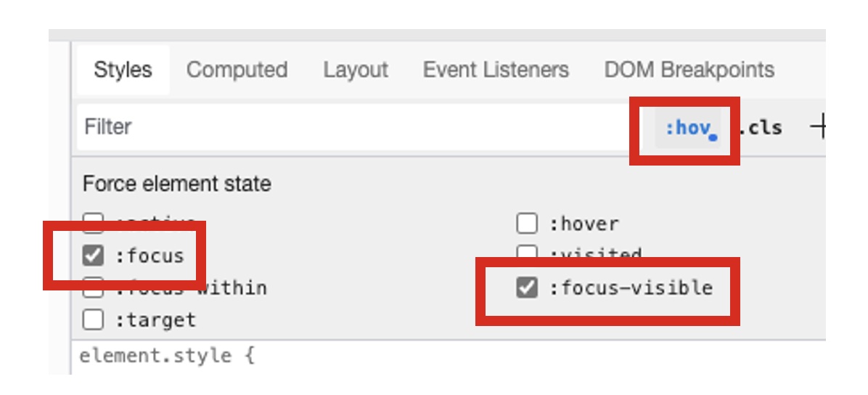This screenshot has height=395, width=868.
Task: Enable the :focus-within checkbox
Action: pos(93,290)
